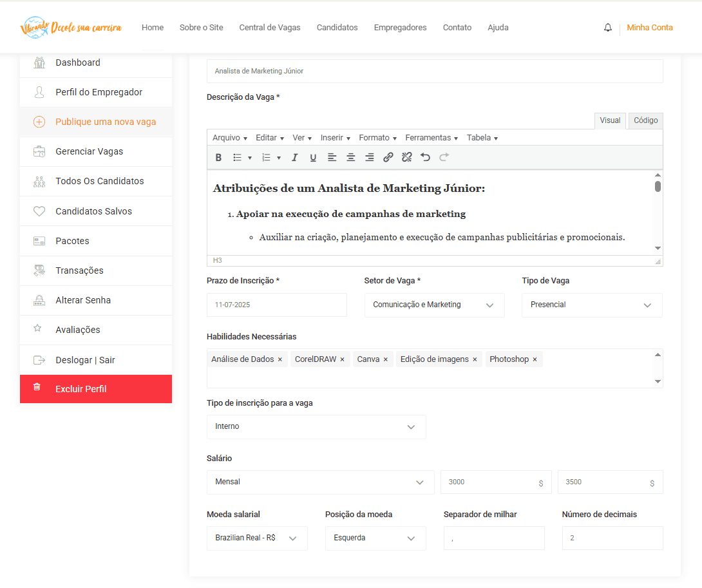Image resolution: width=702 pixels, height=588 pixels.
Task: Open Arquivo editor menu
Action: [230, 138]
